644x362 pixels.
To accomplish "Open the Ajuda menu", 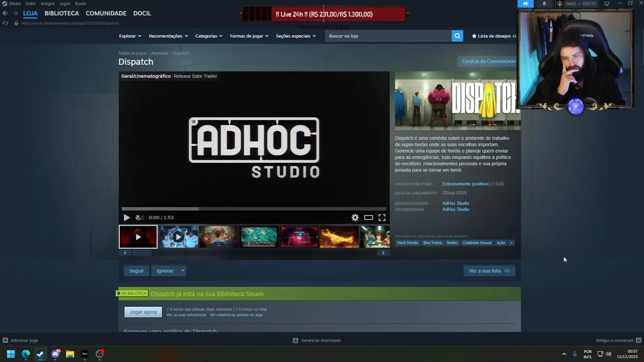I will [80, 4].
